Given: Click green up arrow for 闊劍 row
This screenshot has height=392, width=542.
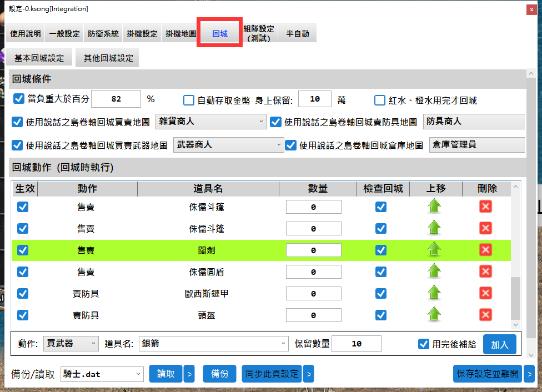Looking at the screenshot, I should [435, 250].
